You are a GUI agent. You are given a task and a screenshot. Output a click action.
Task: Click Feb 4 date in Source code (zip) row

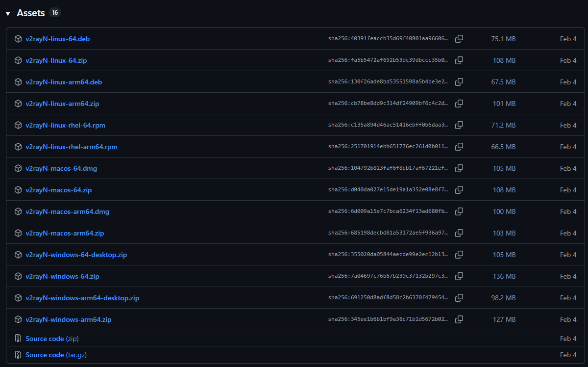click(x=568, y=339)
